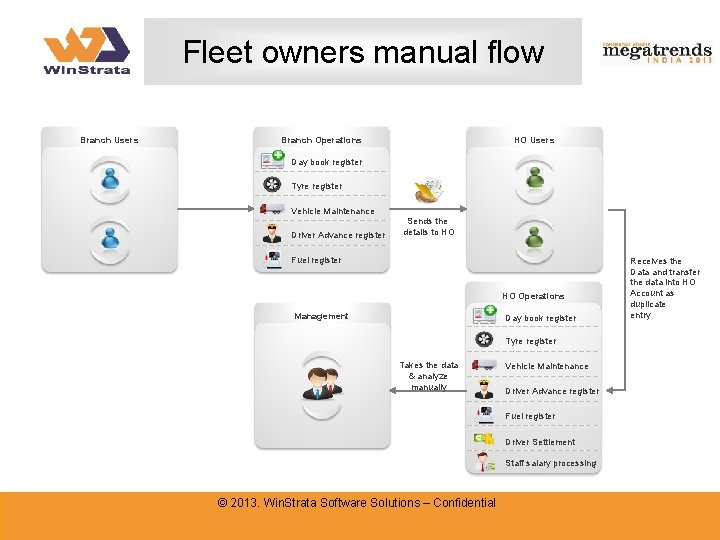Select Tyre register text in HO Operations
720x540 pixels.
pos(531,341)
